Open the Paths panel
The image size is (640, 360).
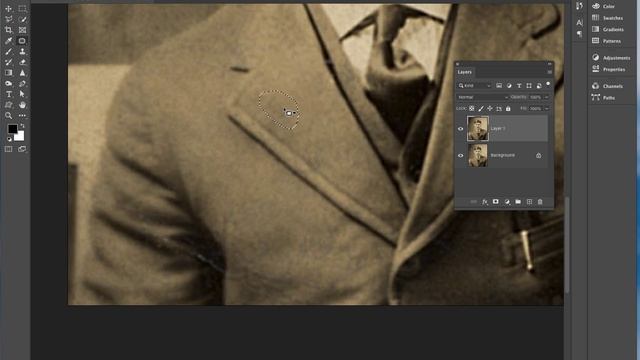pyautogui.click(x=603, y=98)
